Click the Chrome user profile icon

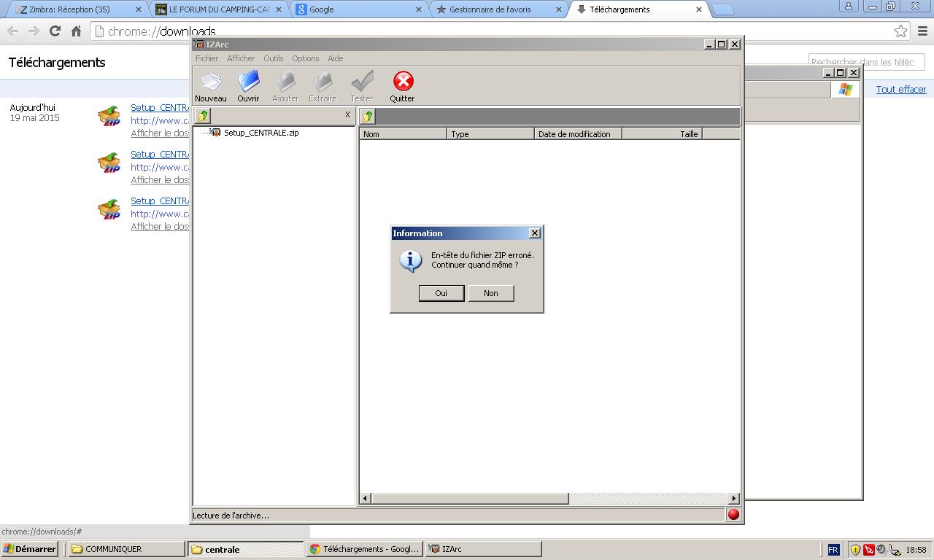click(x=849, y=6)
